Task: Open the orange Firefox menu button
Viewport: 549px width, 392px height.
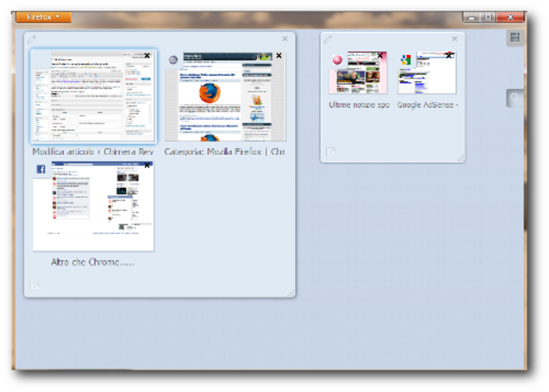Action: (44, 16)
